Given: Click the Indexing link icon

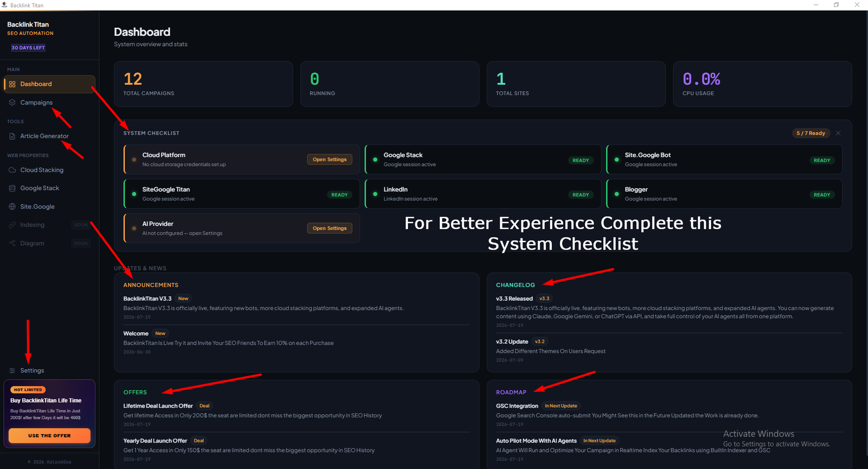Looking at the screenshot, I should tap(12, 225).
